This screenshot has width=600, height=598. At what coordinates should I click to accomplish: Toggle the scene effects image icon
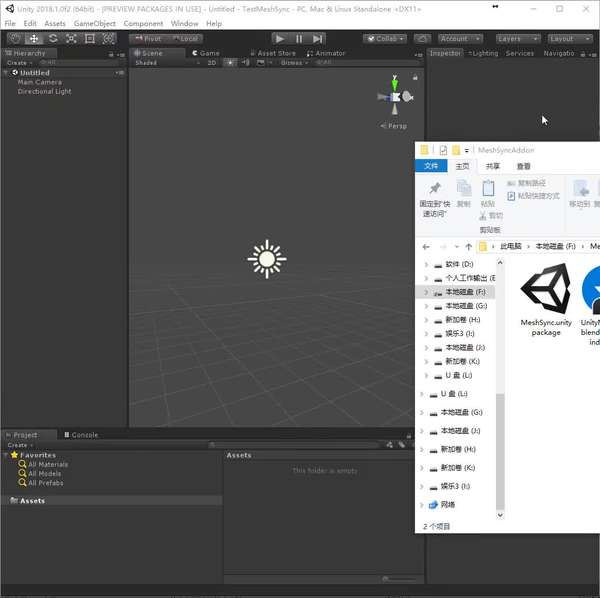point(261,62)
